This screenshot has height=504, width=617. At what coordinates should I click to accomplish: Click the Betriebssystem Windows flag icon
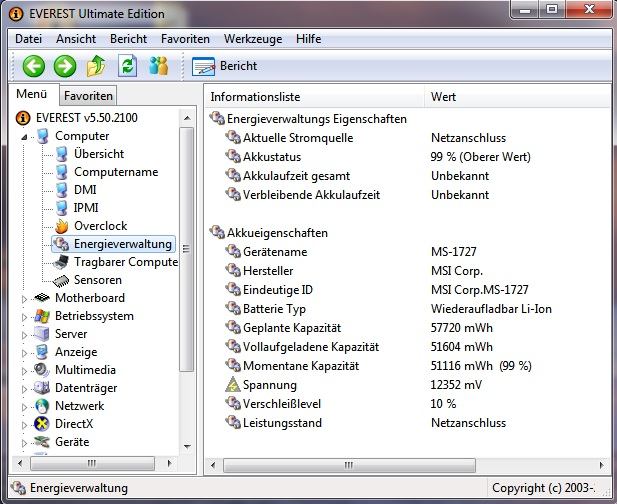42,316
